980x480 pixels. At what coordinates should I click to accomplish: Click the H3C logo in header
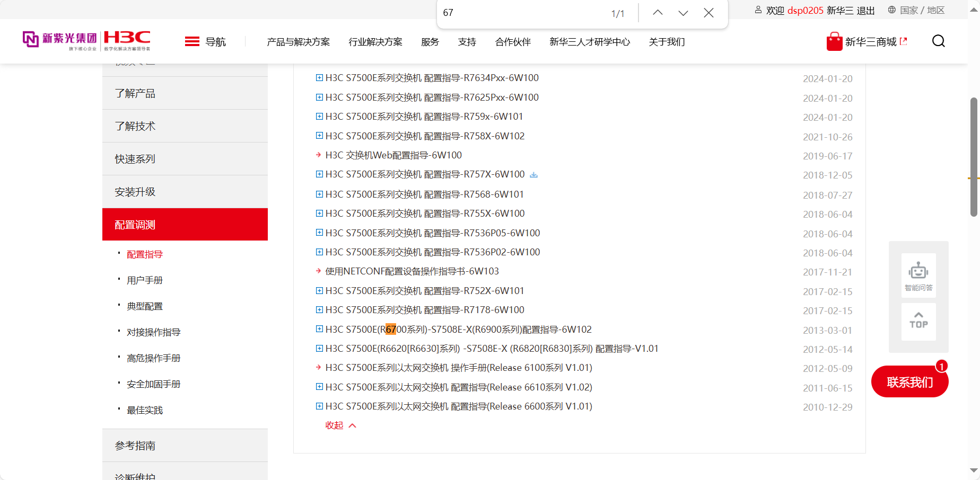127,40
